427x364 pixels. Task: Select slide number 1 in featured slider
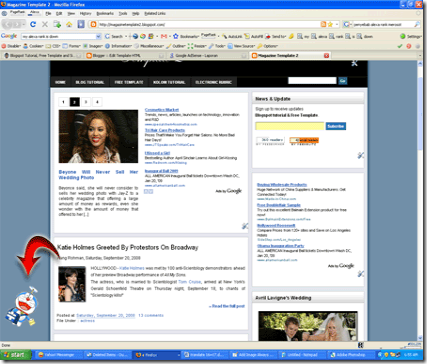[x=63, y=102]
